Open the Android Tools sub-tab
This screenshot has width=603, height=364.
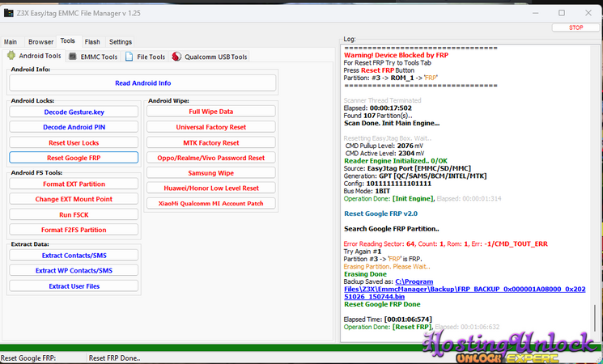[x=34, y=57]
